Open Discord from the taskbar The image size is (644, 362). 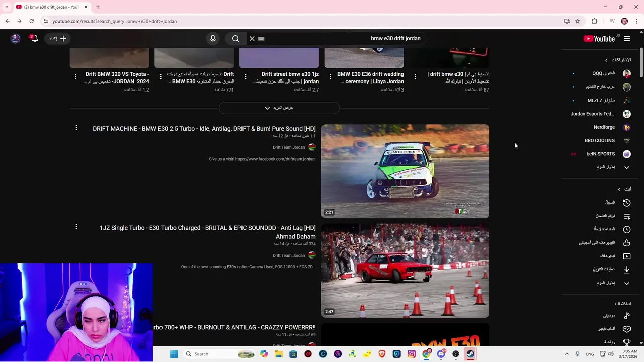[441, 354]
